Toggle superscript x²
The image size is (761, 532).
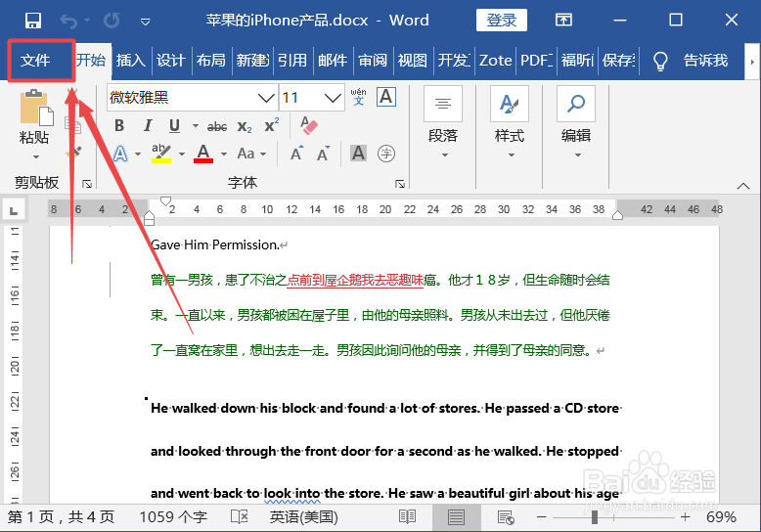pyautogui.click(x=271, y=125)
